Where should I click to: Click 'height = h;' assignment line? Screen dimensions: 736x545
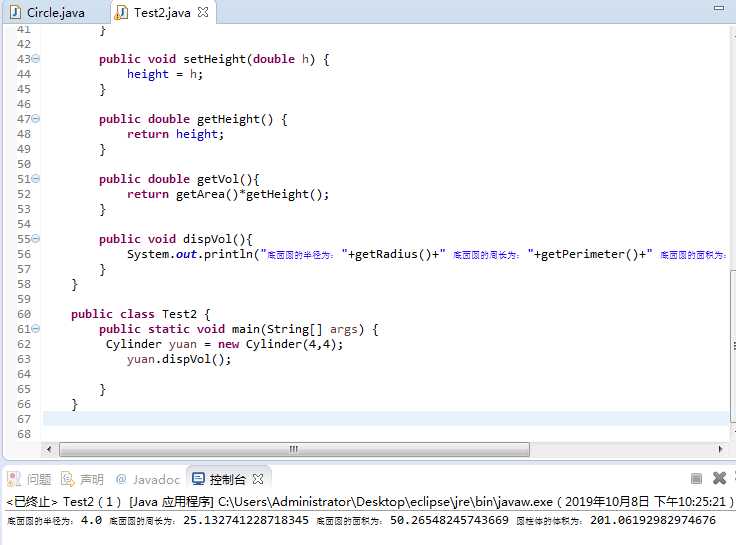tap(165, 74)
